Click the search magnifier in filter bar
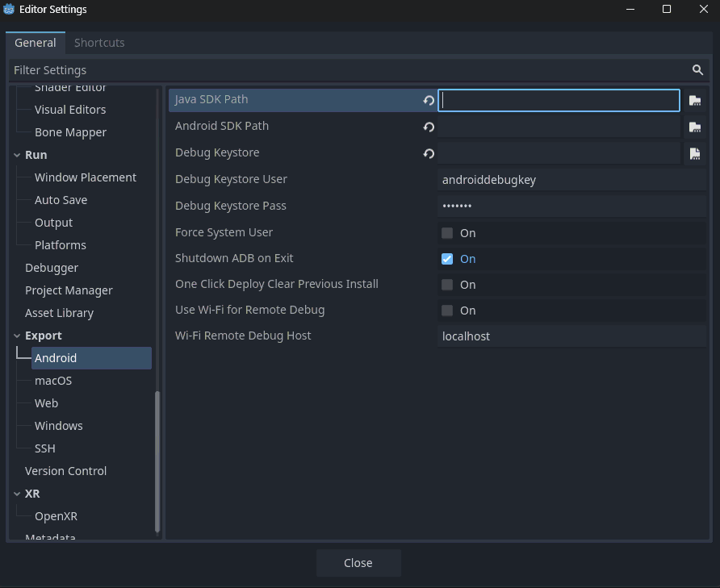The height and width of the screenshot is (588, 720). (x=697, y=70)
